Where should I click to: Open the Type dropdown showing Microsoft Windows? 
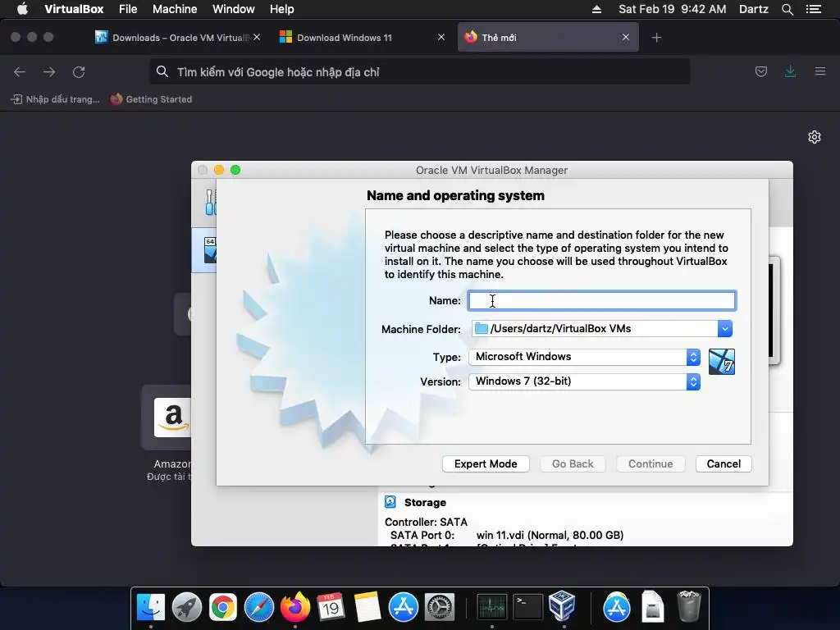tap(584, 357)
